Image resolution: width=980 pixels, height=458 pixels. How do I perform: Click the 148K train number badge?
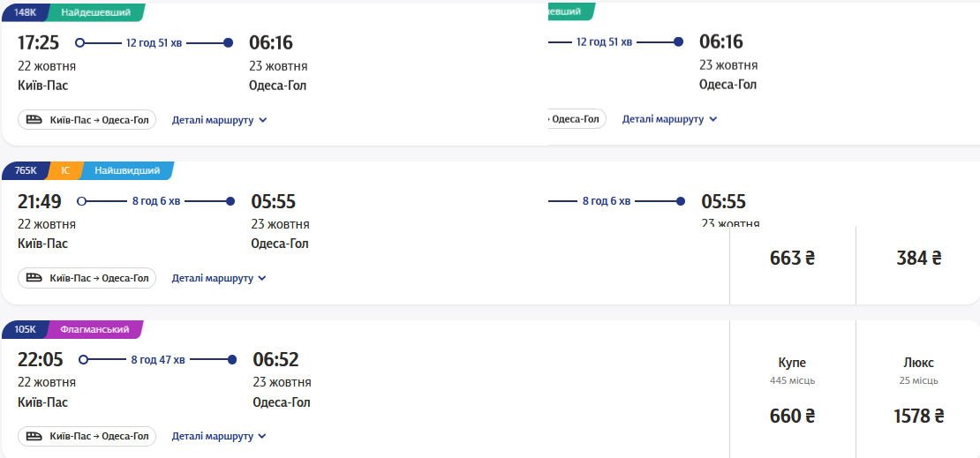(x=26, y=12)
